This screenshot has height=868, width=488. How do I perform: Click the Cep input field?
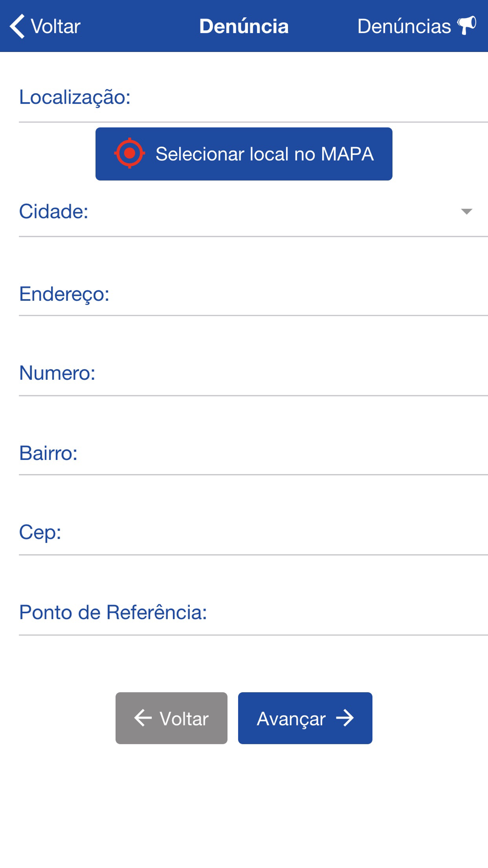tap(253, 533)
